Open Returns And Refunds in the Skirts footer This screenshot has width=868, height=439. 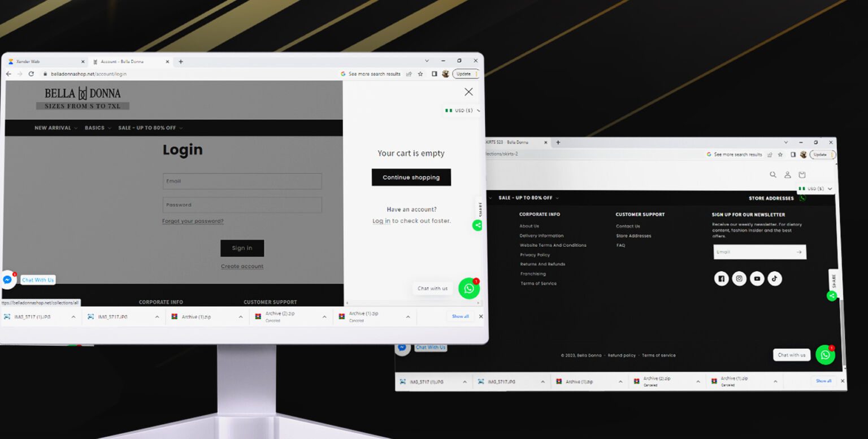tap(542, 264)
